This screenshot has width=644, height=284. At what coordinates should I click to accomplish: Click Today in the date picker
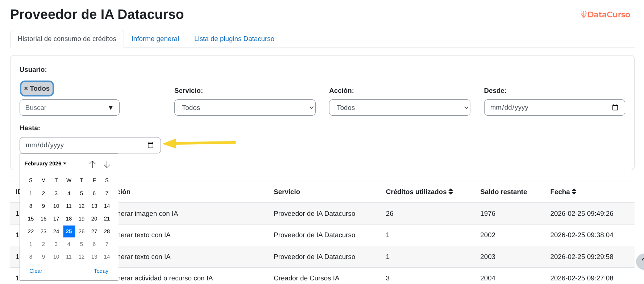pyautogui.click(x=101, y=271)
